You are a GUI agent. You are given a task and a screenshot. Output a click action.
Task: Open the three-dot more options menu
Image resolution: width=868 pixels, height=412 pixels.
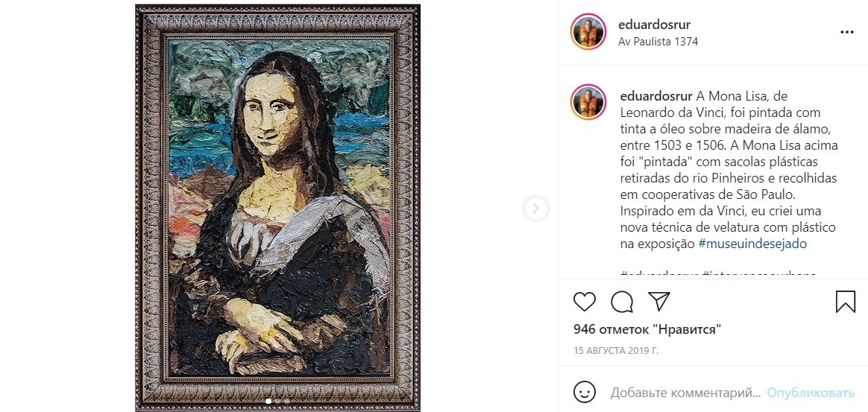click(x=847, y=33)
